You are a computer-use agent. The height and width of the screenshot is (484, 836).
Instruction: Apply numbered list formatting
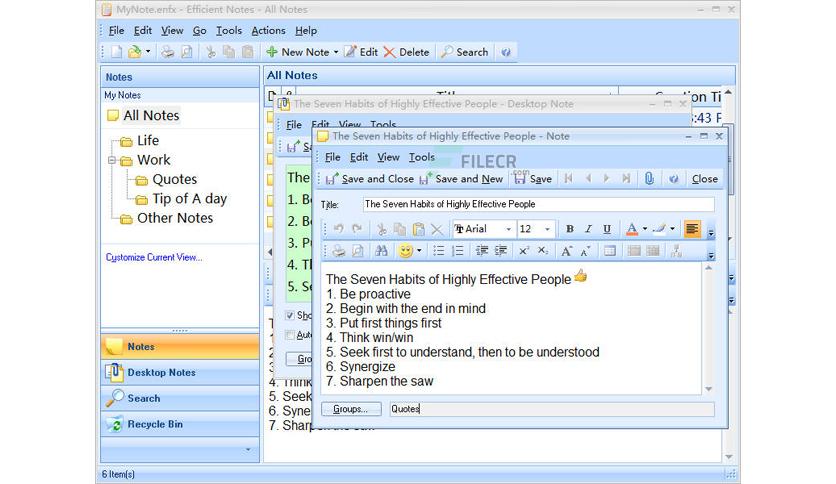pyautogui.click(x=457, y=251)
